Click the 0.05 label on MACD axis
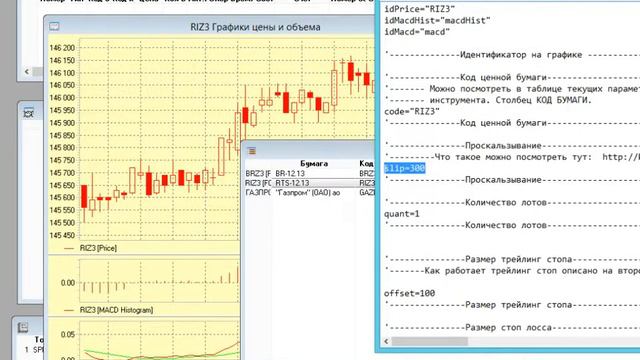The image size is (640, 360). 68,335
